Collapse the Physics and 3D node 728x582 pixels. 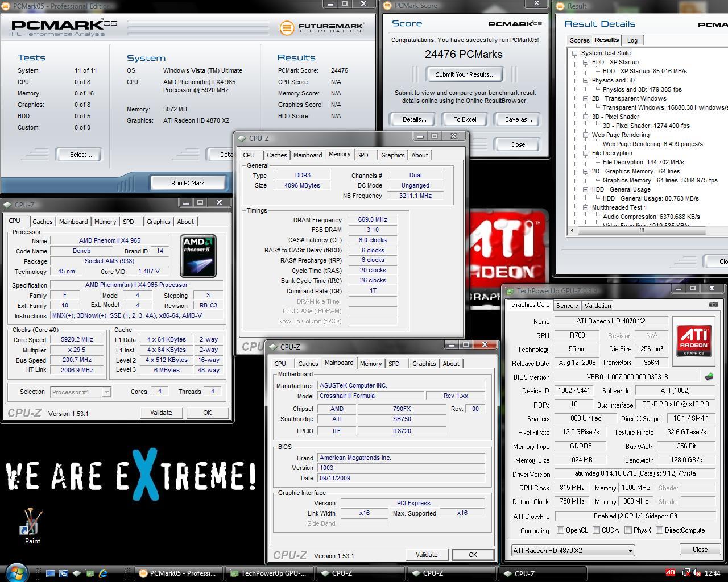click(x=585, y=80)
